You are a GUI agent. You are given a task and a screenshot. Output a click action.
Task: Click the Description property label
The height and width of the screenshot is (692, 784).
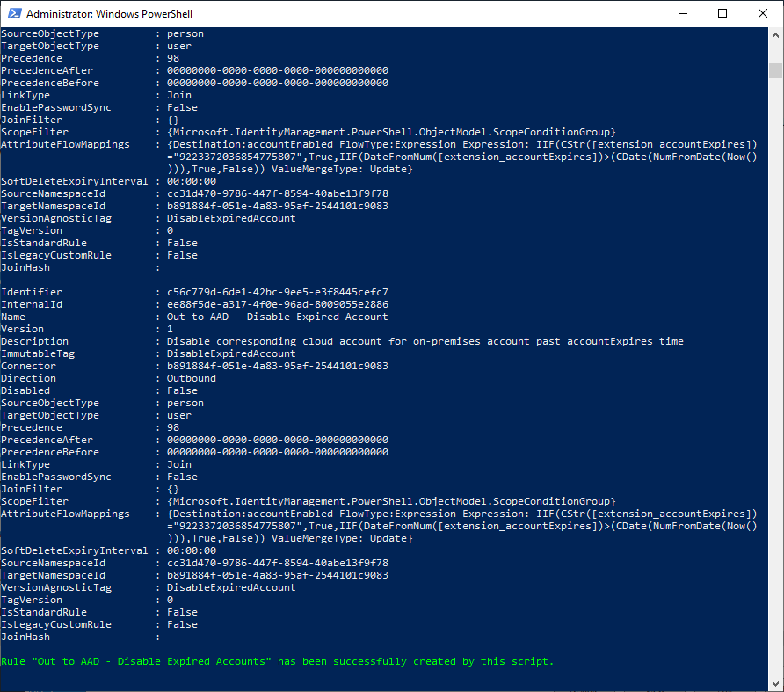[x=34, y=341]
